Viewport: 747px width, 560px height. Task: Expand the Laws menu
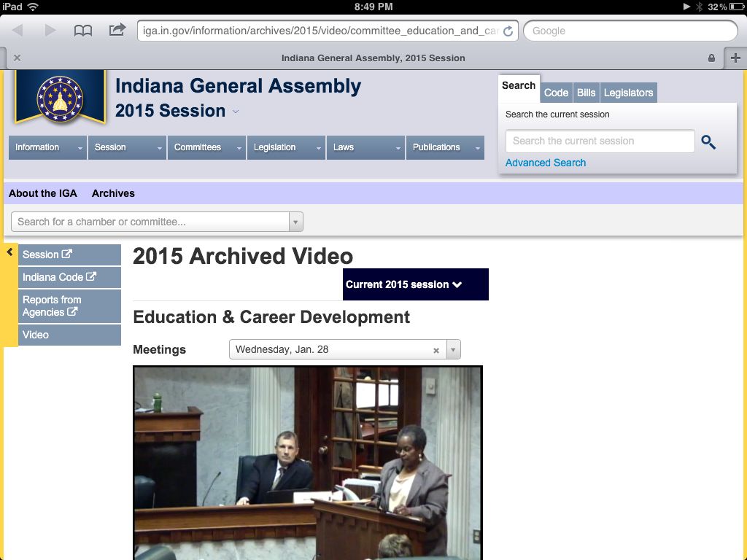click(366, 147)
